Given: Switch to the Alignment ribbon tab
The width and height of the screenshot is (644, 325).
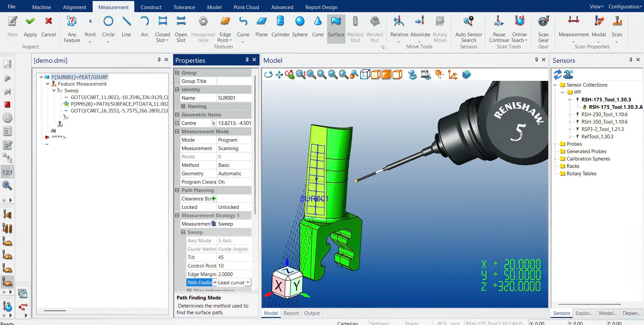Looking at the screenshot, I should pyautogui.click(x=75, y=7).
